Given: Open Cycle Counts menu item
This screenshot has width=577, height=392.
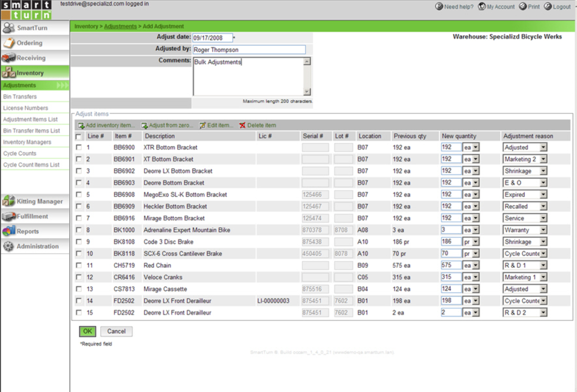Looking at the screenshot, I should pyautogui.click(x=19, y=153).
